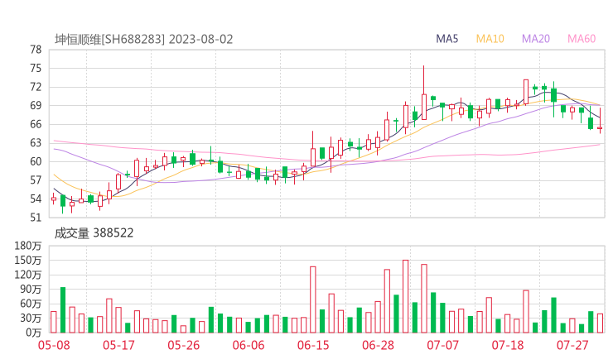Click the 51 price axis label

point(36,218)
